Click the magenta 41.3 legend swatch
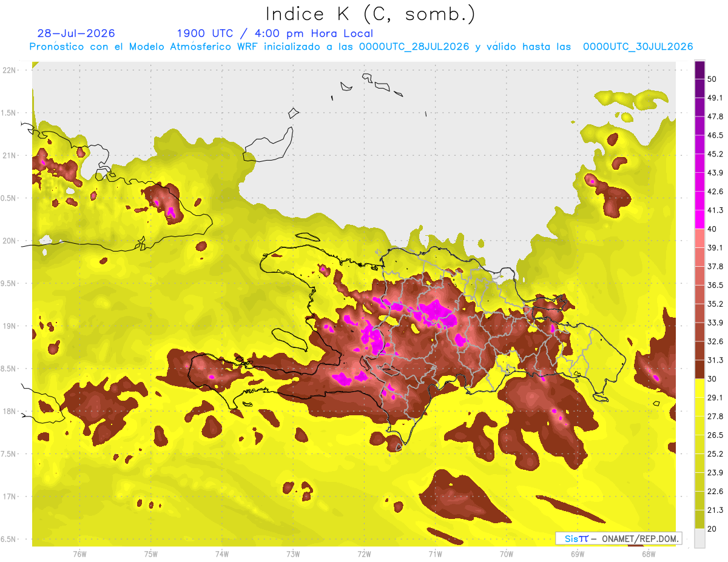This screenshot has width=728, height=562. [699, 219]
